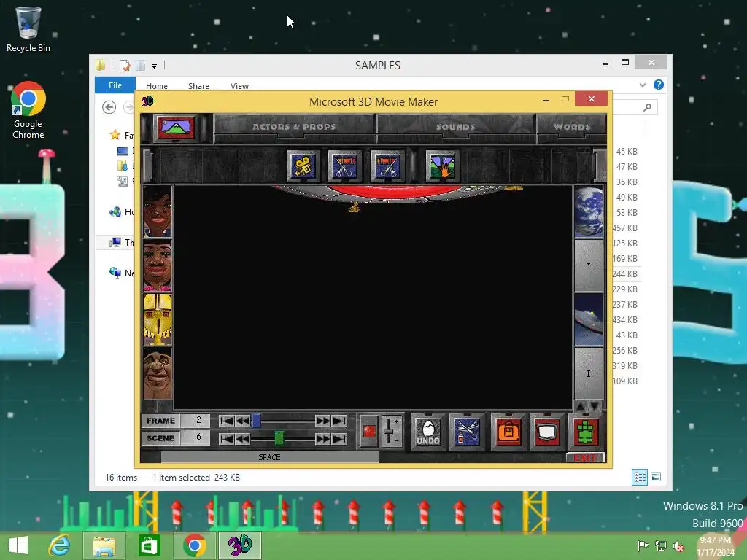Step forward one frame
The image size is (747, 560).
point(322,421)
